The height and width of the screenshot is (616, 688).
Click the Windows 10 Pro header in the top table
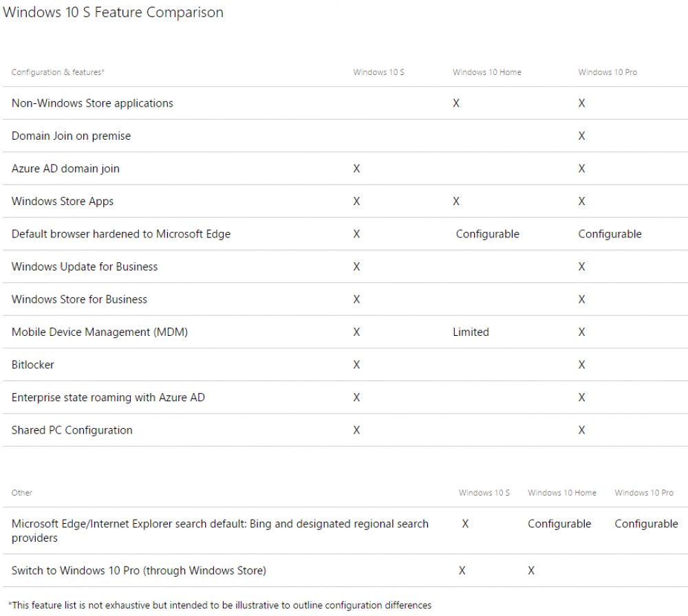pos(608,72)
